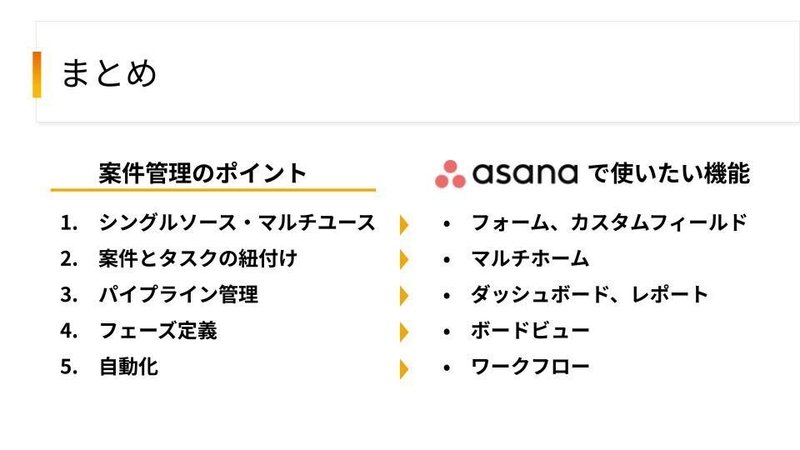800x450 pixels.
Task: Click the arrow beside シングルソース・マルチユース
Action: (404, 224)
